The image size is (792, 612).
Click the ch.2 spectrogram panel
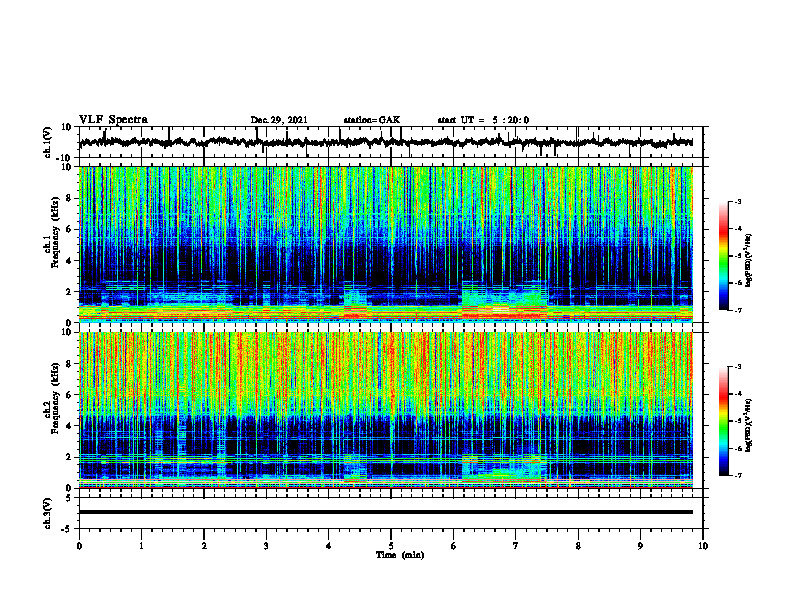[x=386, y=410]
